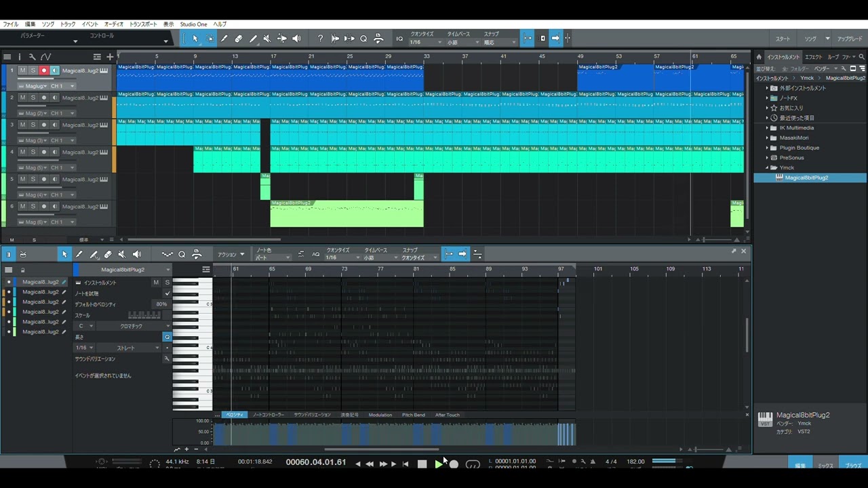868x488 pixels.
Task: Open トラック menu
Action: click(68, 24)
